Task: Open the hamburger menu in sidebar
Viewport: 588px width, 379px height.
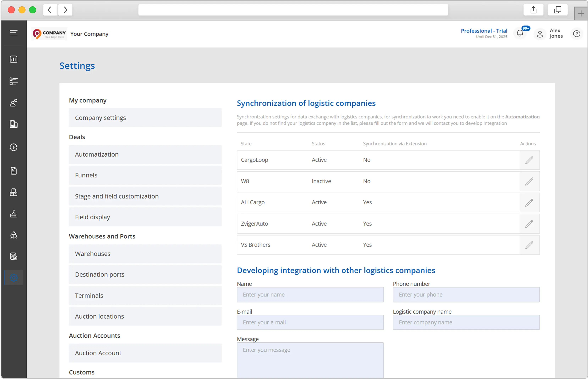Action: [13, 33]
